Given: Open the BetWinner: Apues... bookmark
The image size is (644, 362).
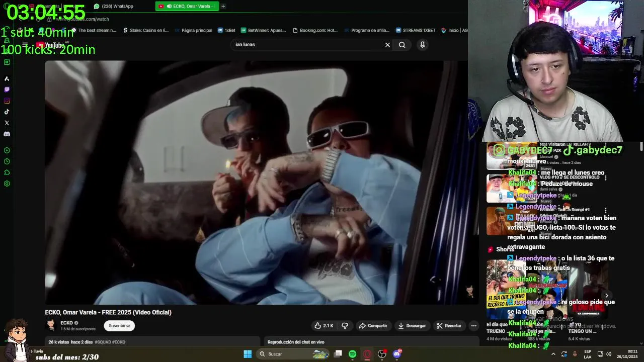Looking at the screenshot, I should [x=263, y=30].
